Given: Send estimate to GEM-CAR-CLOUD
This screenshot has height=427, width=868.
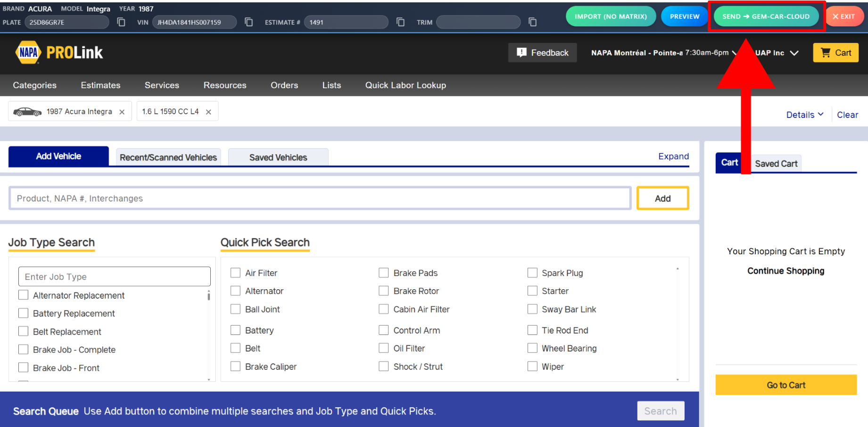Looking at the screenshot, I should point(766,17).
